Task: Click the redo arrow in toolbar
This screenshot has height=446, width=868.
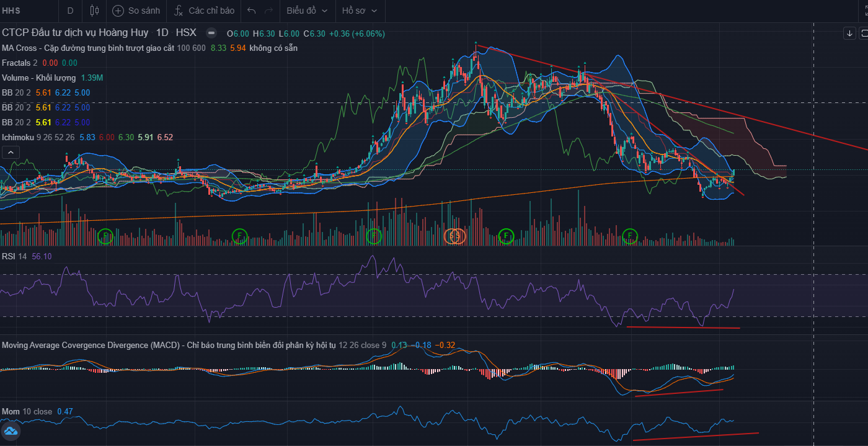Action: coord(268,11)
